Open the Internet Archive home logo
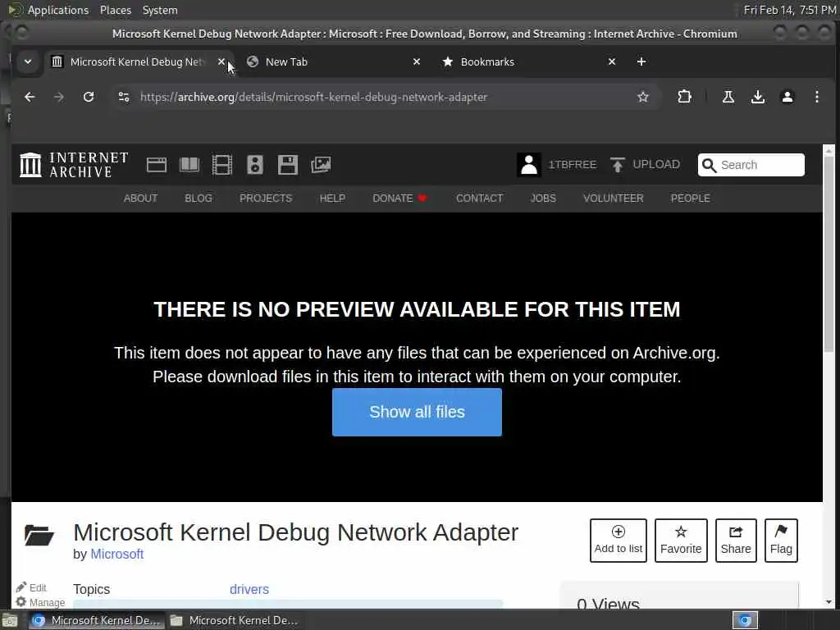This screenshot has height=630, width=840. pyautogui.click(x=74, y=164)
